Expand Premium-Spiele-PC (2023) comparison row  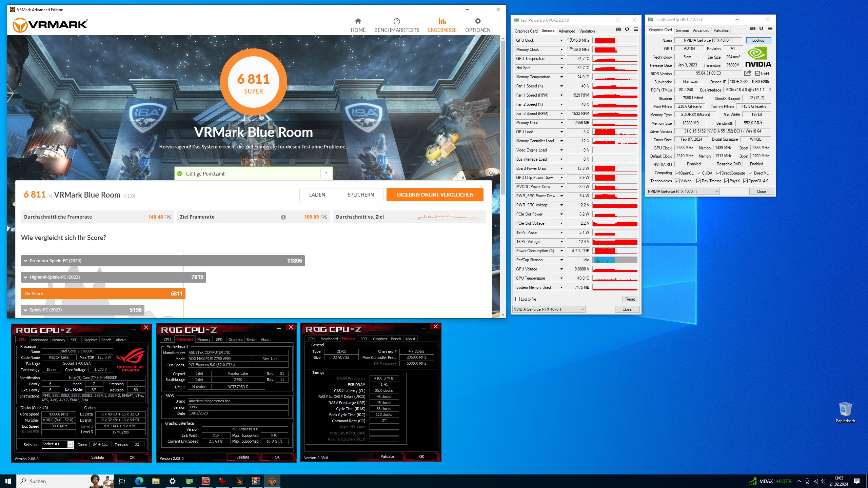163,261
